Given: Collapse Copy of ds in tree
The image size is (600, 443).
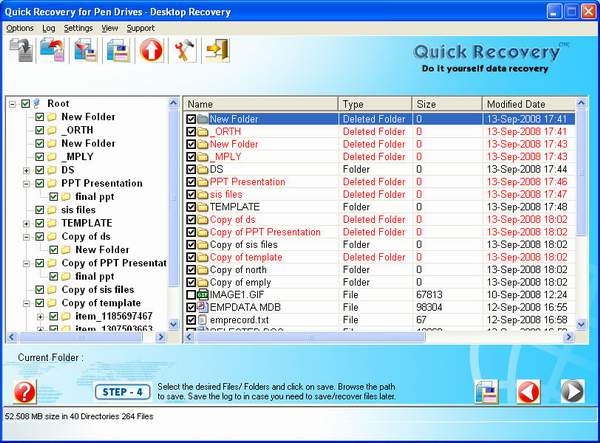Looking at the screenshot, I should (x=26, y=237).
